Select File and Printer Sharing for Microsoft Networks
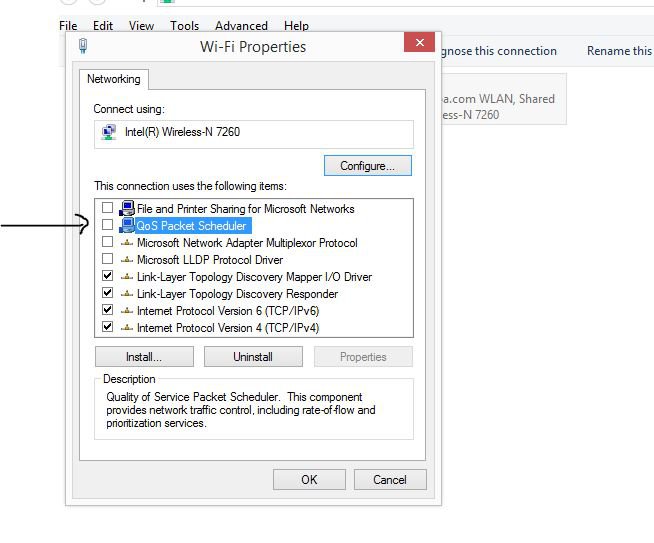 [x=246, y=209]
